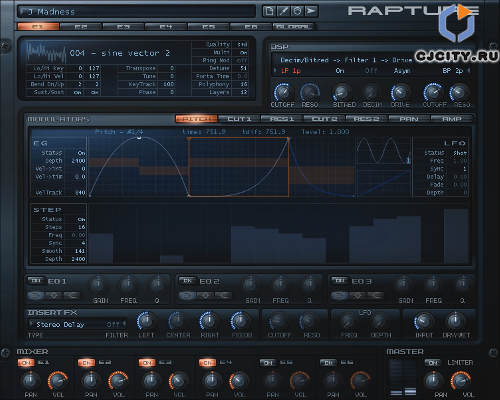The width and height of the screenshot is (500, 400).
Task: Click the first step bar in step generator
Action: click(101, 248)
